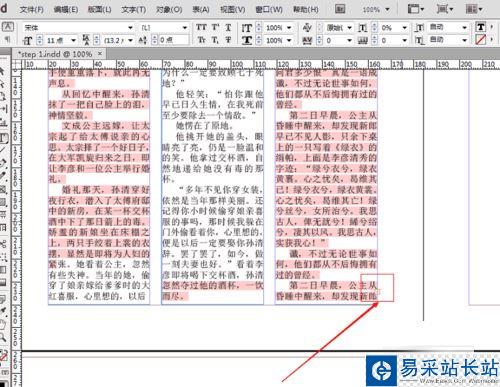
Task: Open the screen mode dropdown
Action: [446, 9]
